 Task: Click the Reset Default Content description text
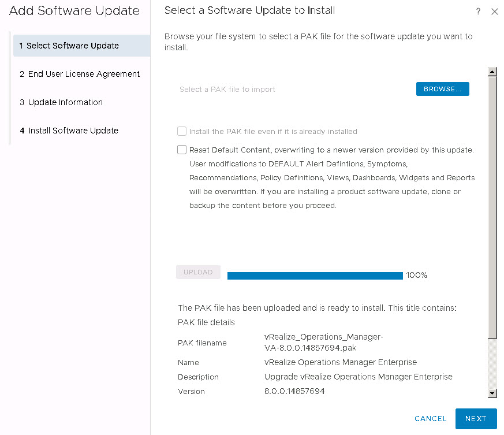click(331, 177)
